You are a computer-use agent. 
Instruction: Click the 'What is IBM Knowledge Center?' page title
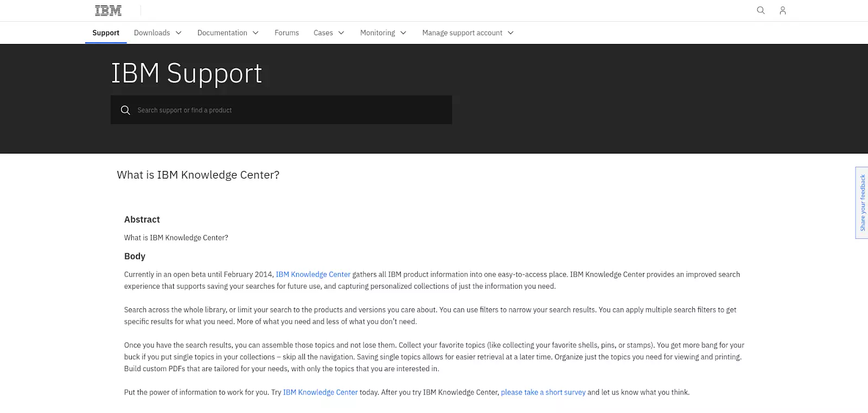coord(198,175)
